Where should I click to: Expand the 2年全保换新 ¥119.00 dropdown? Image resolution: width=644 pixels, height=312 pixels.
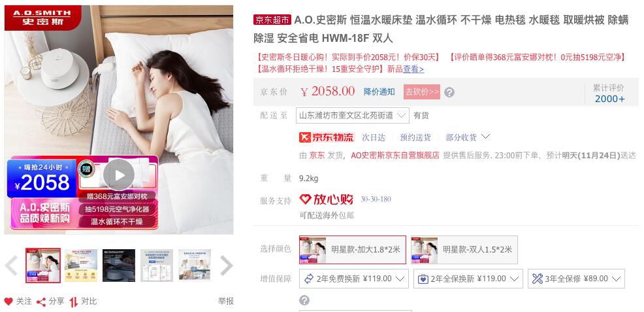[468, 279]
